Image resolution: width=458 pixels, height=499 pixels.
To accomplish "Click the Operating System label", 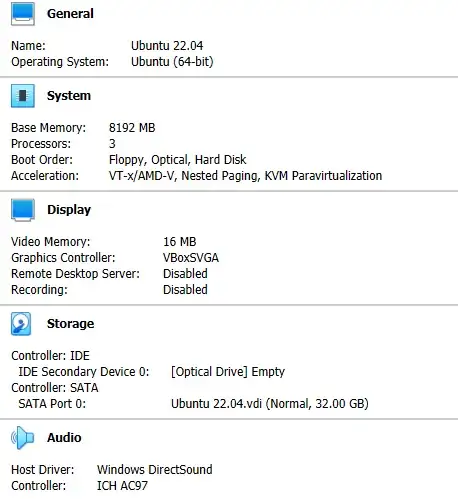I will point(60,62).
